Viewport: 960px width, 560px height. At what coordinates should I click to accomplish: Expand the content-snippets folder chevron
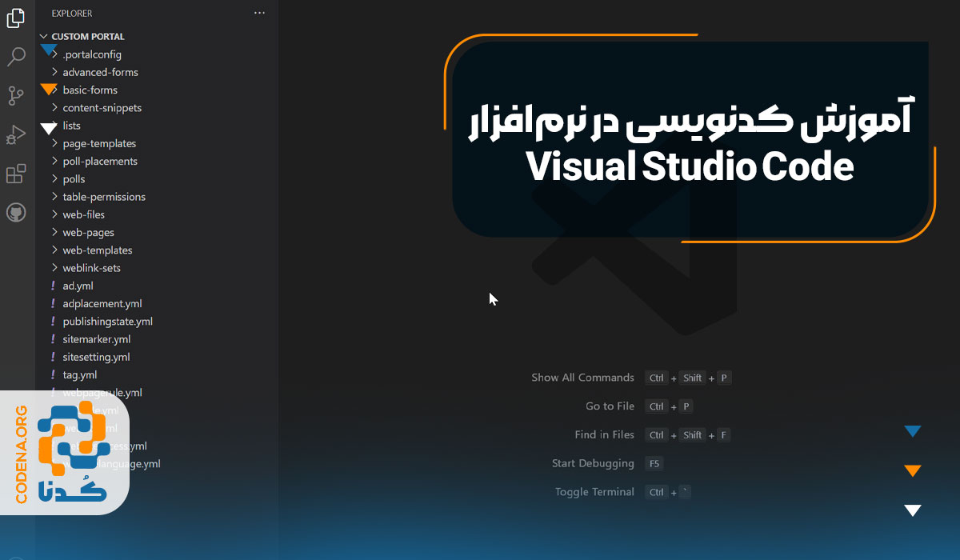click(x=54, y=108)
